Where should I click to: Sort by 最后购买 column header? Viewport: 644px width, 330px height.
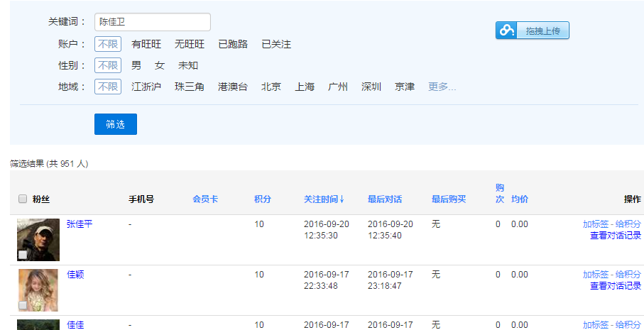point(449,199)
